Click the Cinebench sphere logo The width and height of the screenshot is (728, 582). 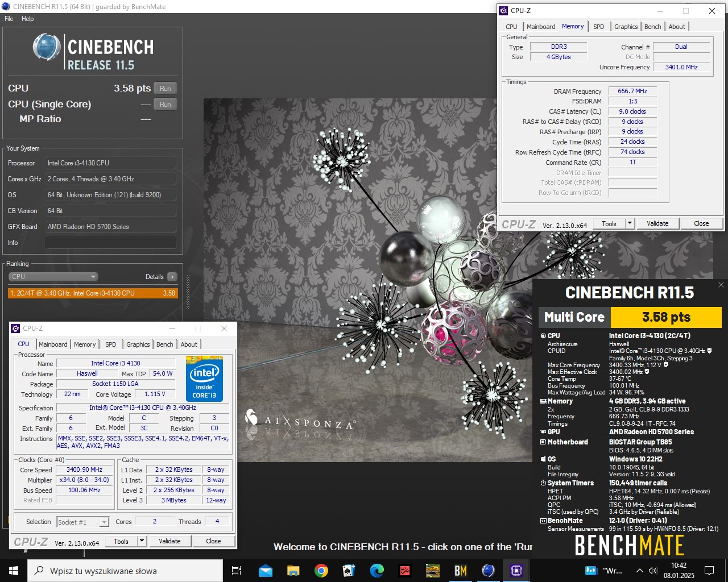(46, 47)
